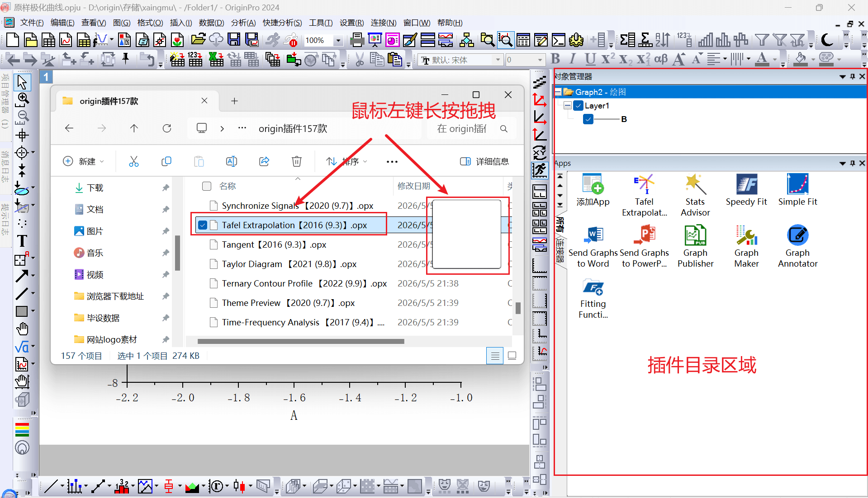Click the Share icon in File Explorer
868x498 pixels.
(264, 161)
